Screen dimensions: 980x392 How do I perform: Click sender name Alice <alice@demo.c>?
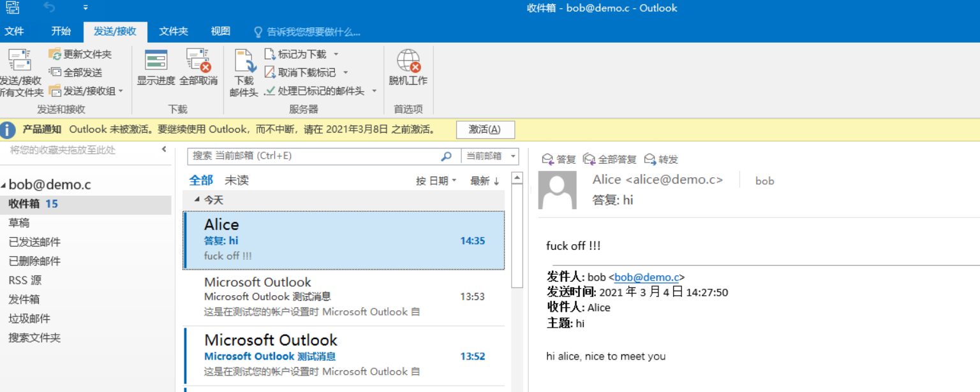click(x=658, y=180)
